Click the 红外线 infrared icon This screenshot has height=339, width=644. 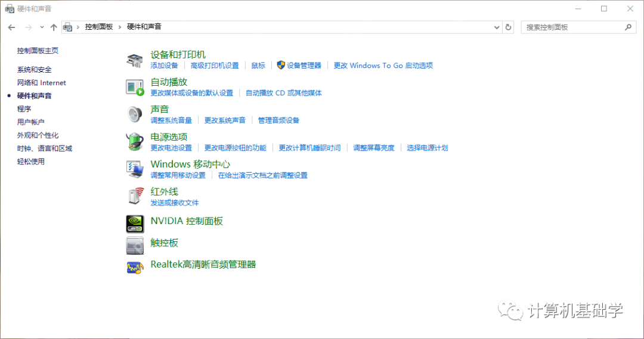[x=135, y=196]
